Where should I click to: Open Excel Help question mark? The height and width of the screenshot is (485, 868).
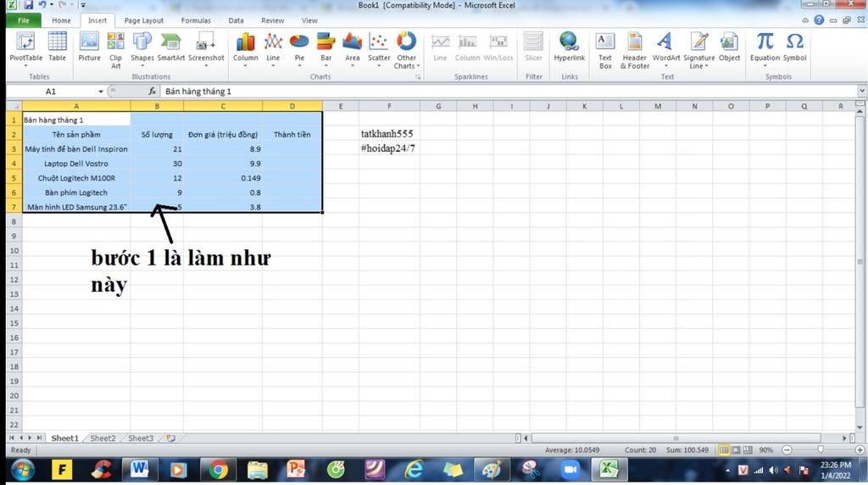(x=819, y=20)
